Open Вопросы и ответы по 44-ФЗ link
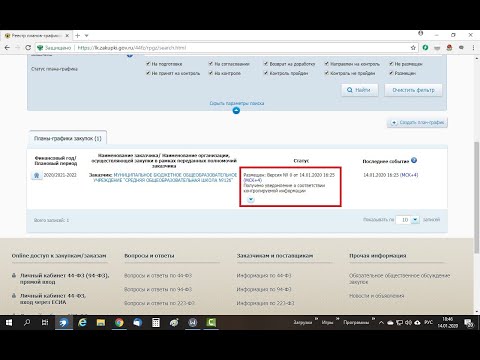 tap(158, 275)
